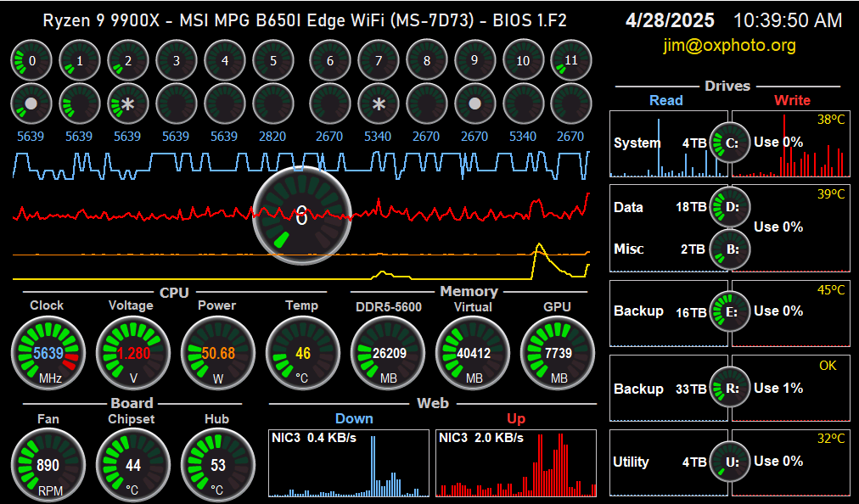Click the 18TB size for Data drive
The height and width of the screenshot is (504, 859).
click(x=692, y=207)
